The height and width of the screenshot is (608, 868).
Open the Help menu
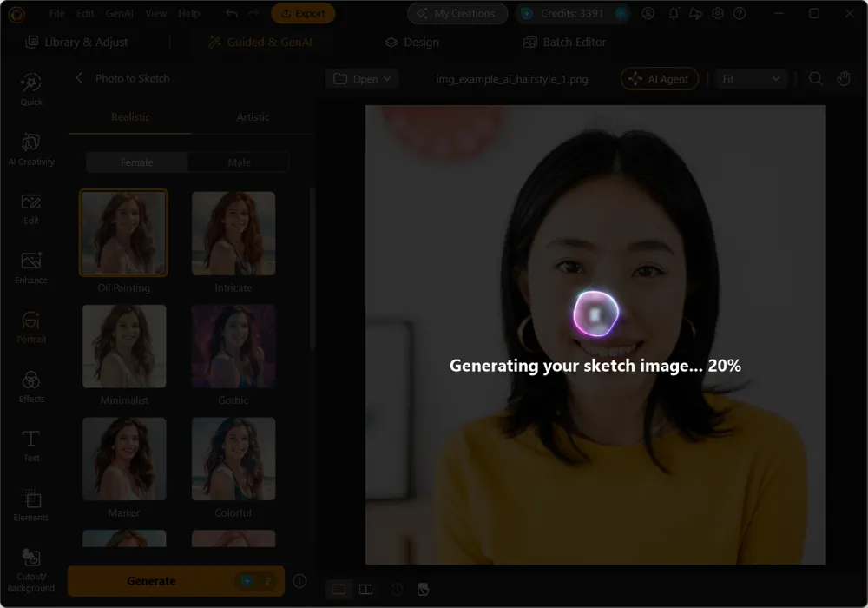pos(188,13)
